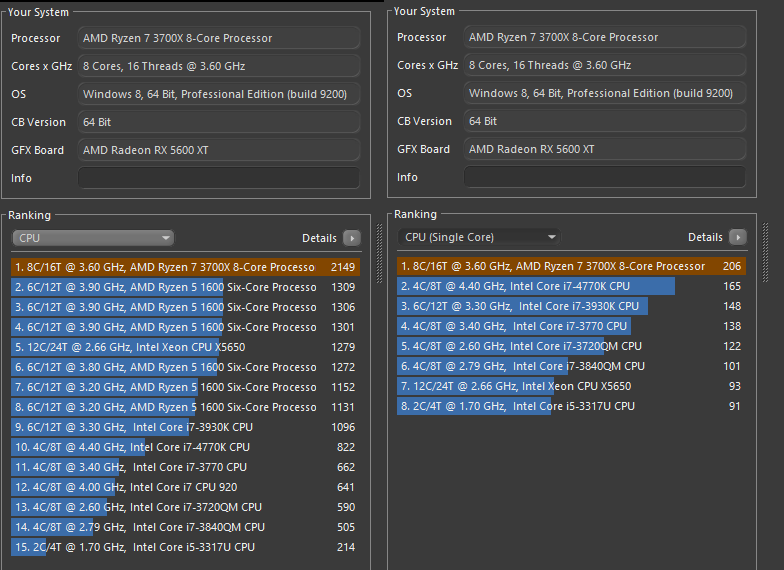Choose the i7-4770K entry scoring 822
Screen dimensions: 784x570
[x=185, y=447]
